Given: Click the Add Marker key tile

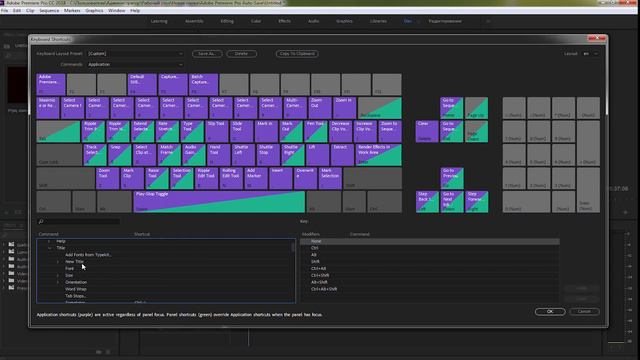Looking at the screenshot, I should click(x=256, y=178).
